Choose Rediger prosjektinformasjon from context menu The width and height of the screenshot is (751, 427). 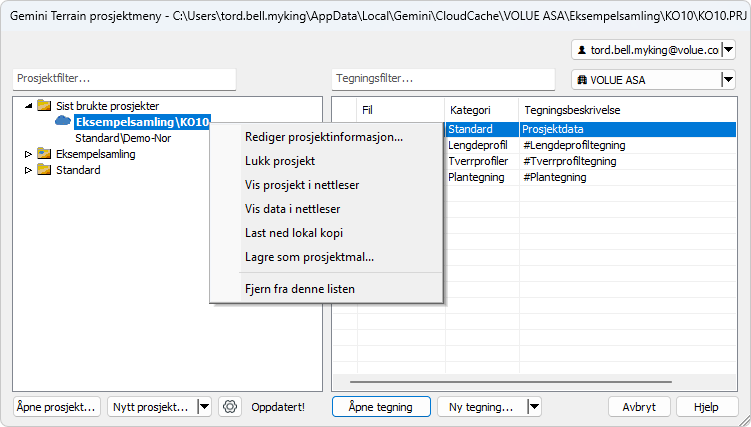pyautogui.click(x=324, y=137)
